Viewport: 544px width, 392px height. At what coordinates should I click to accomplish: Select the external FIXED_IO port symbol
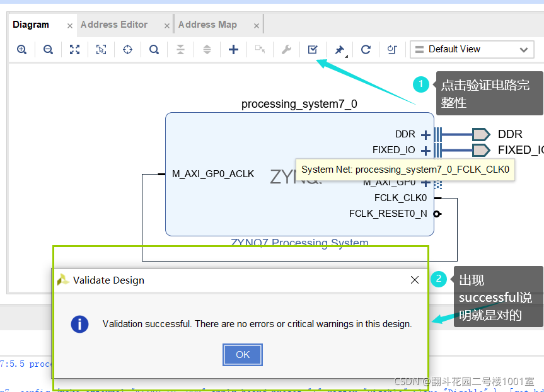tap(481, 150)
